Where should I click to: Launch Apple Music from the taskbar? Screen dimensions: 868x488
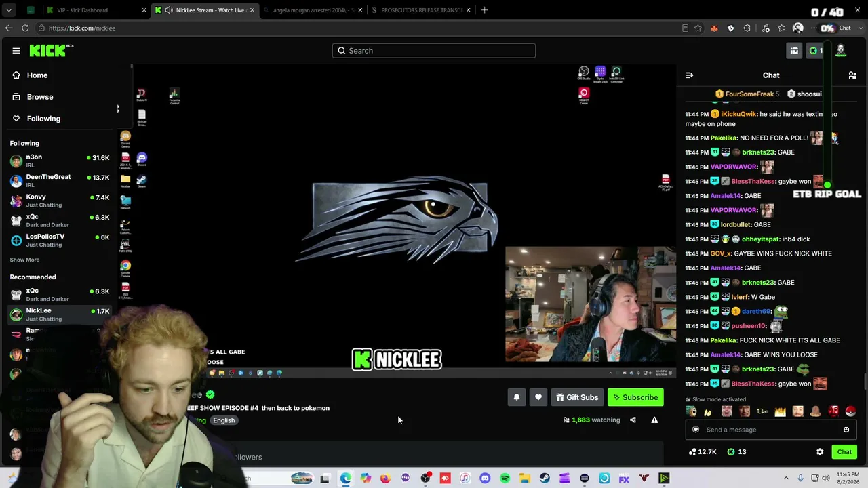coord(465,479)
